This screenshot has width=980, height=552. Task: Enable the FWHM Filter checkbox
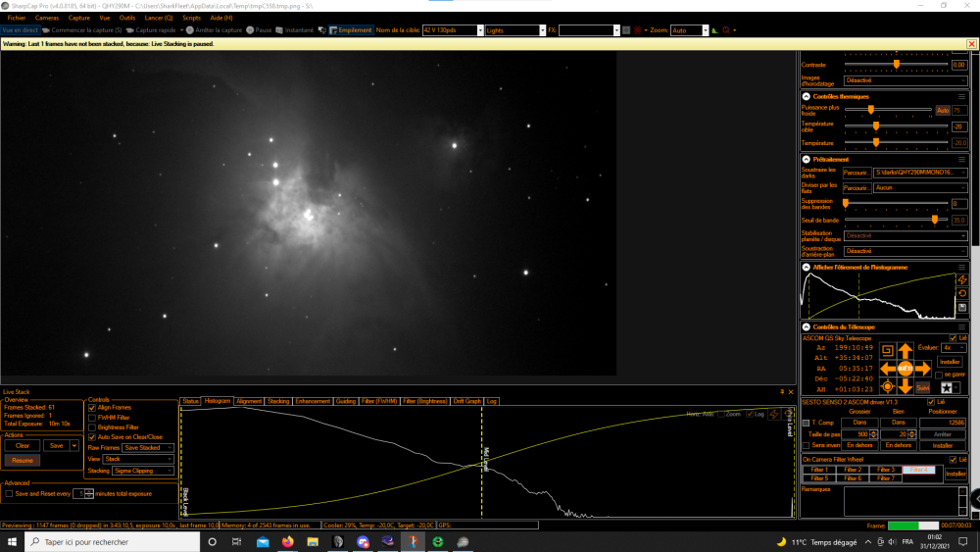(x=92, y=418)
